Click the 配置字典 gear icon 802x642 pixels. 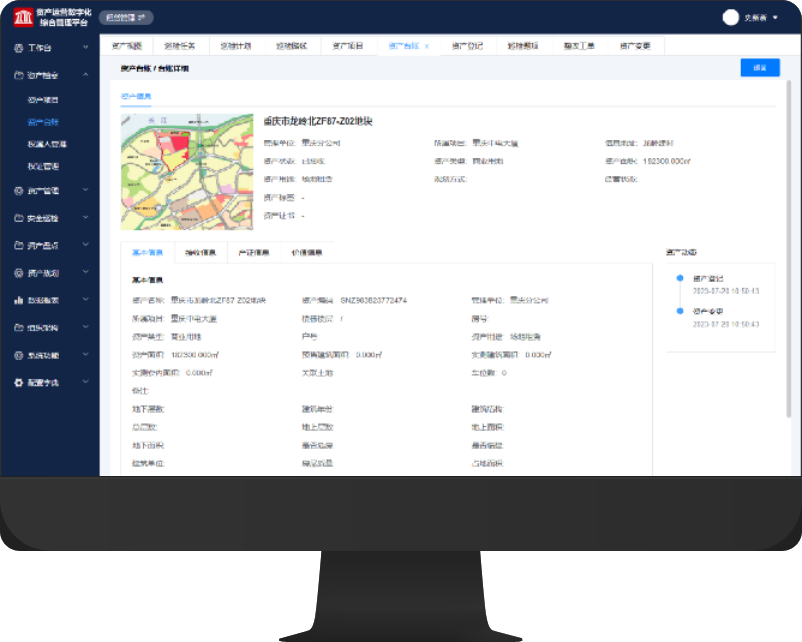tap(18, 383)
